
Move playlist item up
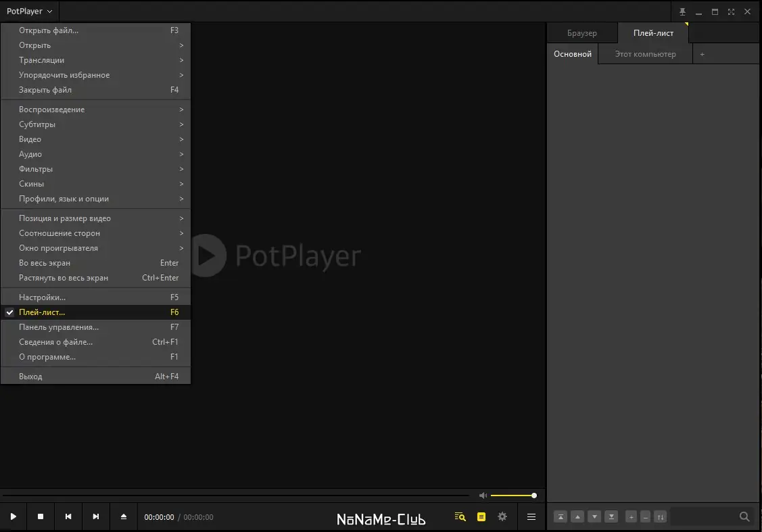point(577,517)
